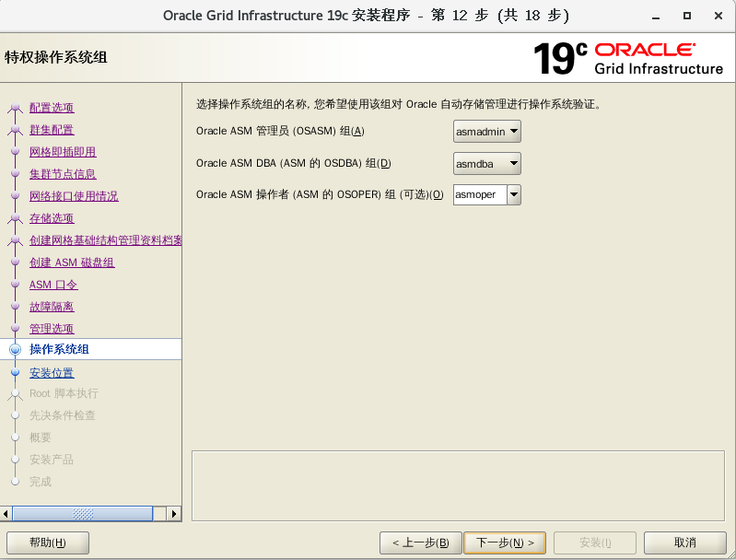Maximize the installer window
The image size is (736, 560).
pyautogui.click(x=686, y=16)
